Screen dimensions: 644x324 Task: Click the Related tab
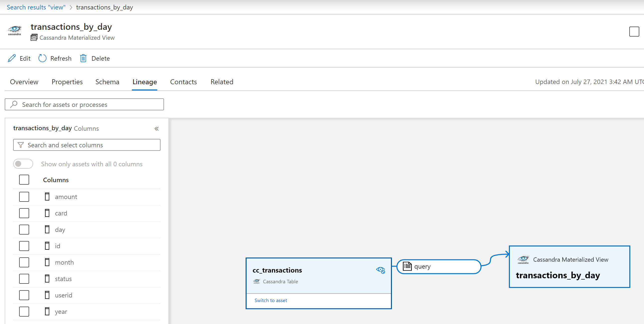coord(221,82)
